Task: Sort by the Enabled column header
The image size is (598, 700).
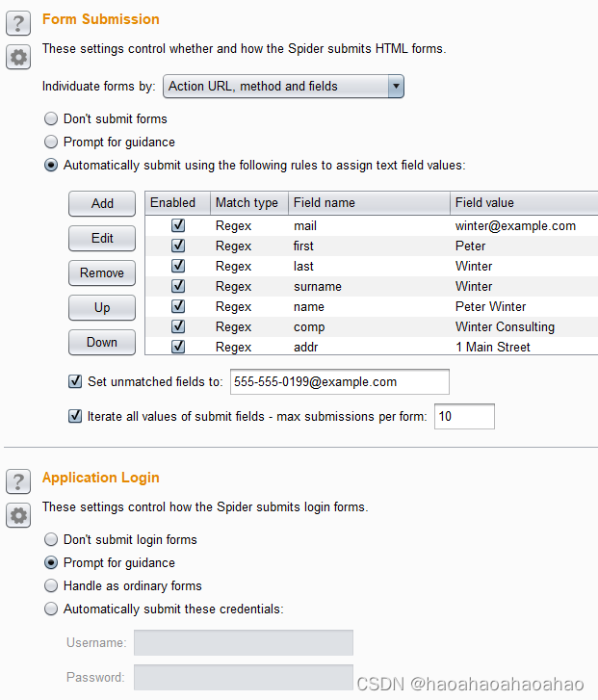Action: (178, 202)
